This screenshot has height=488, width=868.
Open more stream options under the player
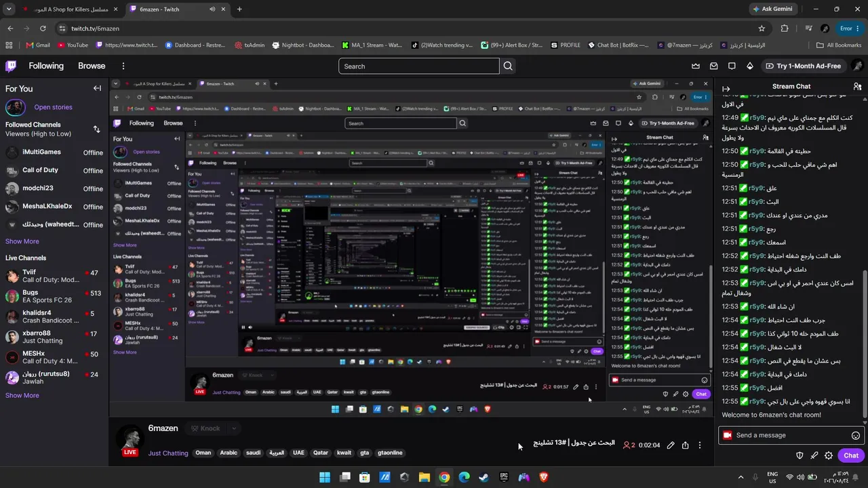point(700,445)
